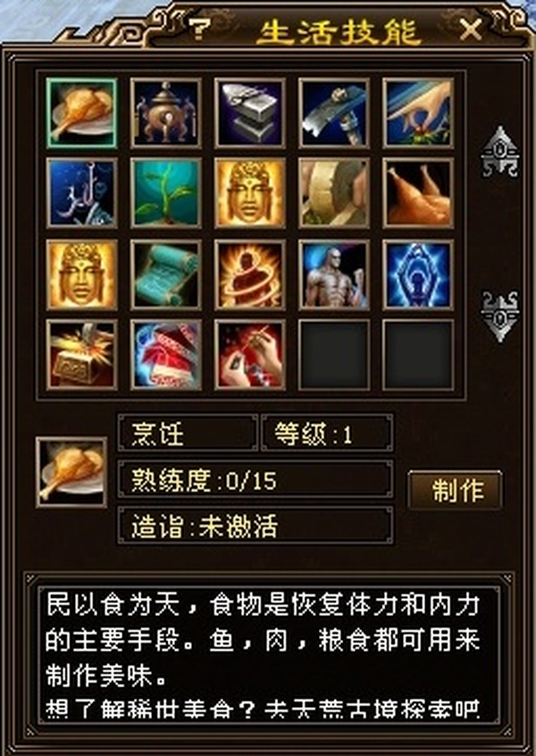Select the hand sewing needle icon
536x756 pixels.
tap(250, 354)
